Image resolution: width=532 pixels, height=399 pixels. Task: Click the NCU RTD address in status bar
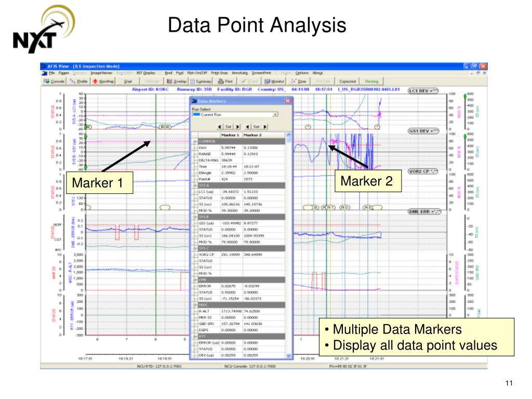[159, 366]
